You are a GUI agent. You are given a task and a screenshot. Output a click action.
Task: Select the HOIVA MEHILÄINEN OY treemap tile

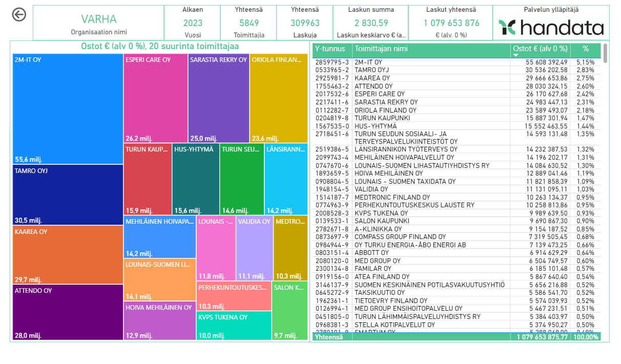160,321
